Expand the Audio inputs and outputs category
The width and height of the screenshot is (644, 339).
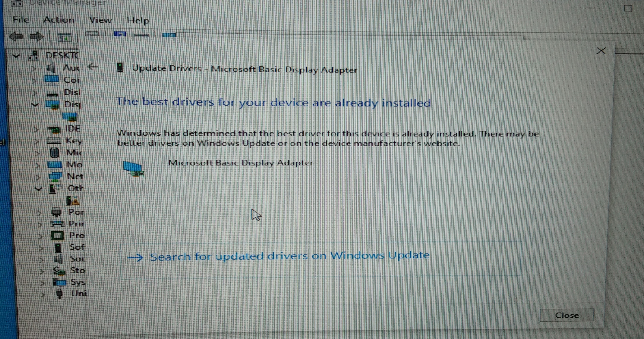click(34, 68)
